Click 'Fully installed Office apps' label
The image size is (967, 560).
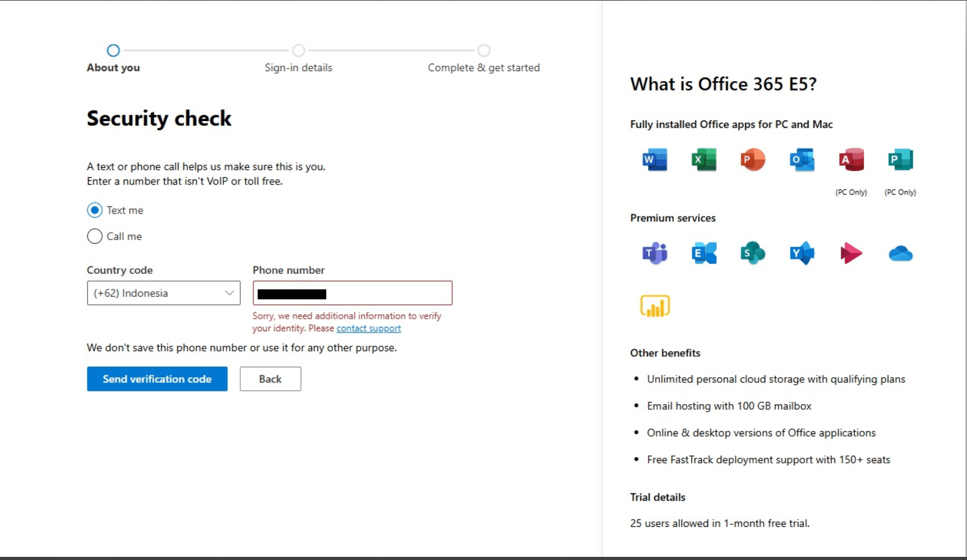click(731, 125)
